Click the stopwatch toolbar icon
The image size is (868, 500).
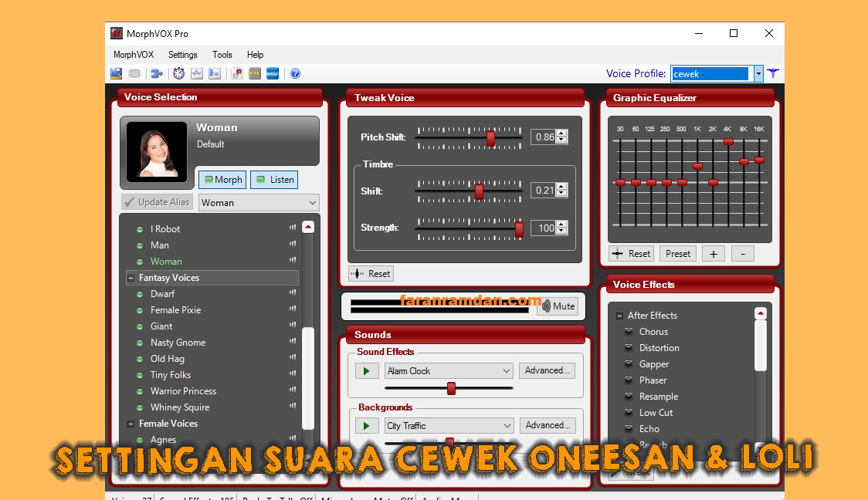(179, 73)
